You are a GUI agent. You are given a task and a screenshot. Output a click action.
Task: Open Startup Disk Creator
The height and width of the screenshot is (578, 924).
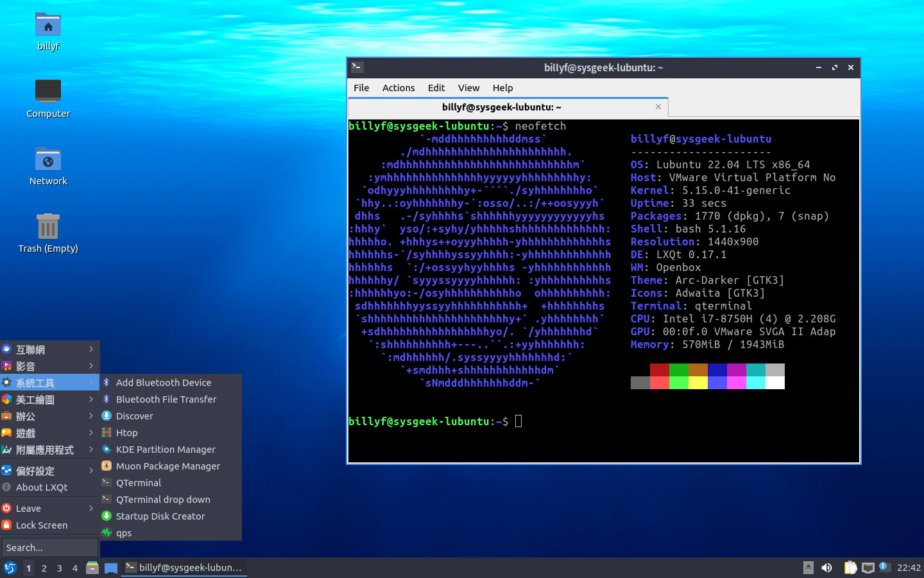171,516
